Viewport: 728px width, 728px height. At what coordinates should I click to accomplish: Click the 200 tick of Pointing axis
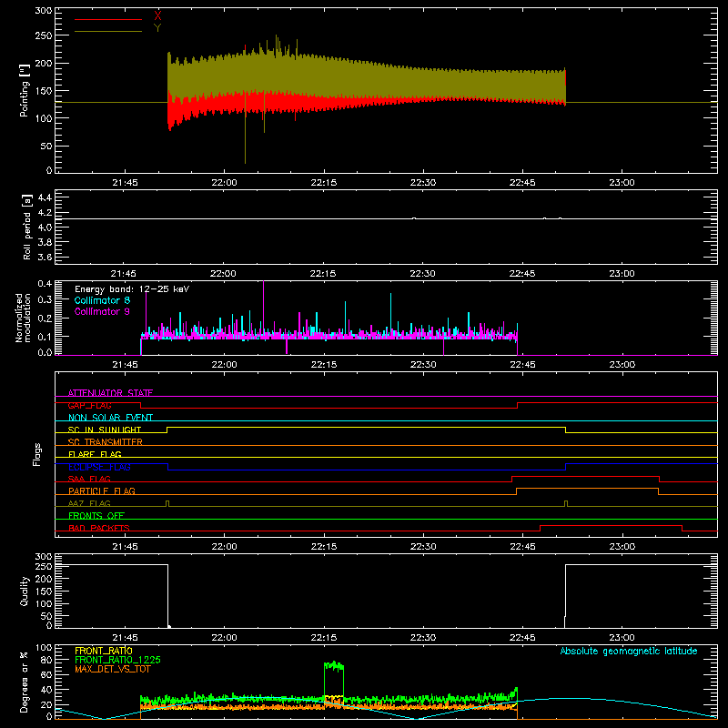click(44, 63)
